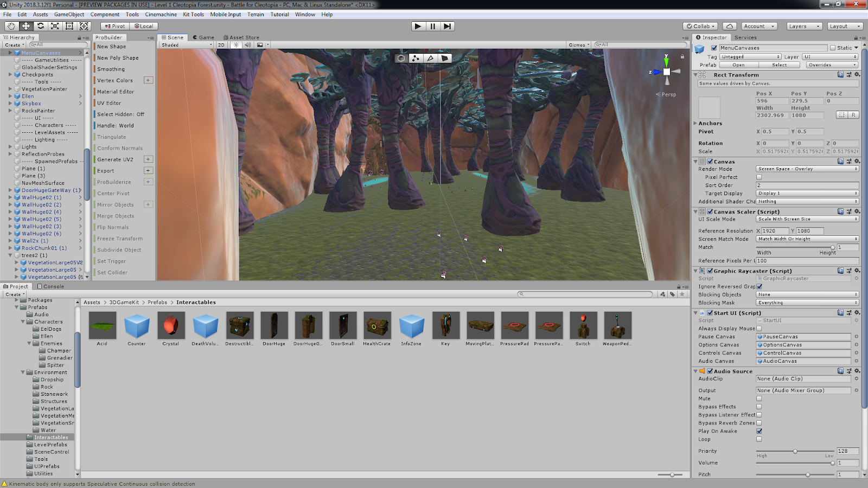Image resolution: width=868 pixels, height=488 pixels.
Task: Open Screen Match Mode dropdown
Action: click(x=807, y=239)
